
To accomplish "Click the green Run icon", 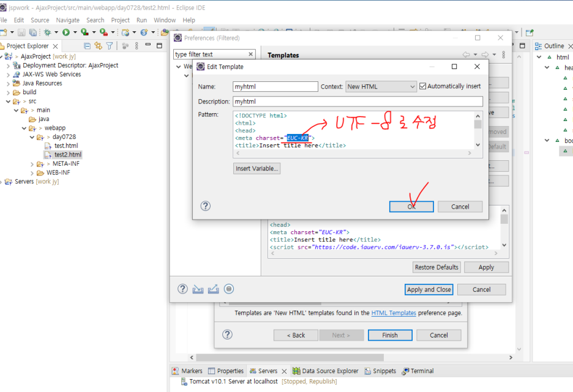I will click(66, 32).
